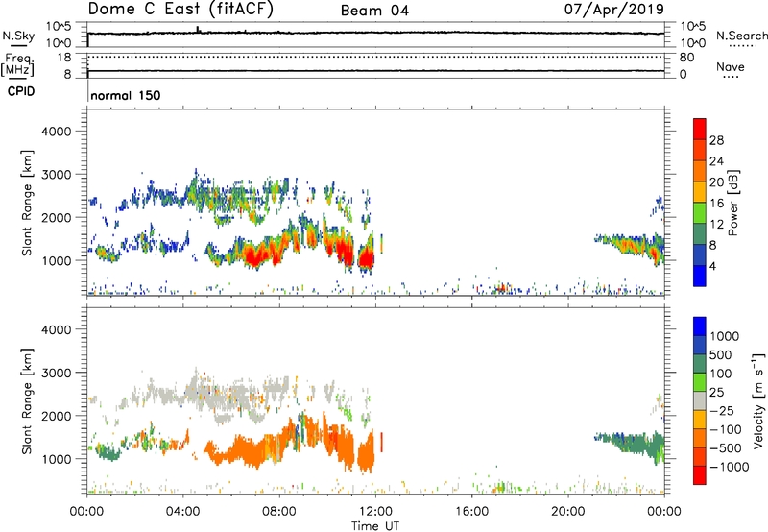The width and height of the screenshot is (768, 532).
Task: Click the 'Freq. [MHz]' label
Action: pyautogui.click(x=17, y=65)
